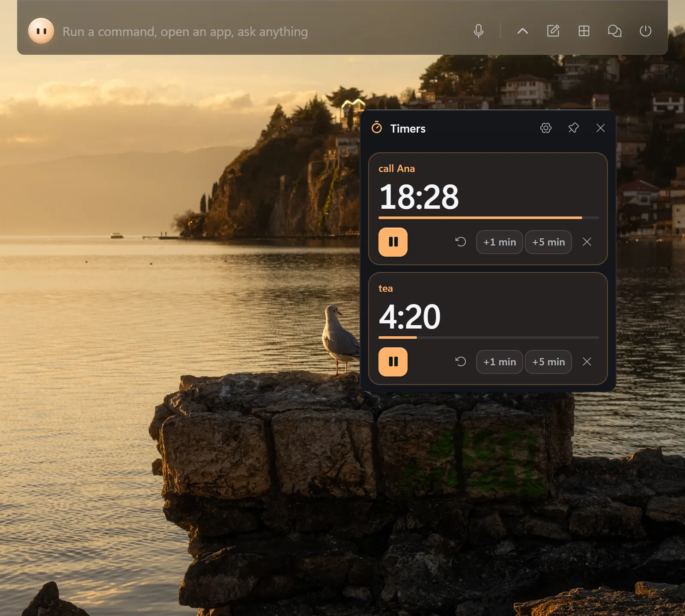This screenshot has width=685, height=616.
Task: Open the chat conversations icon
Action: pyautogui.click(x=615, y=31)
